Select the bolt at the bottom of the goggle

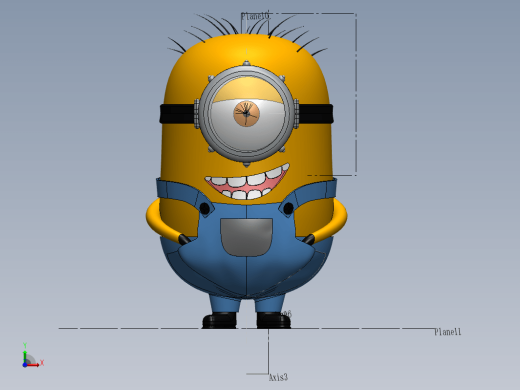tap(246, 164)
